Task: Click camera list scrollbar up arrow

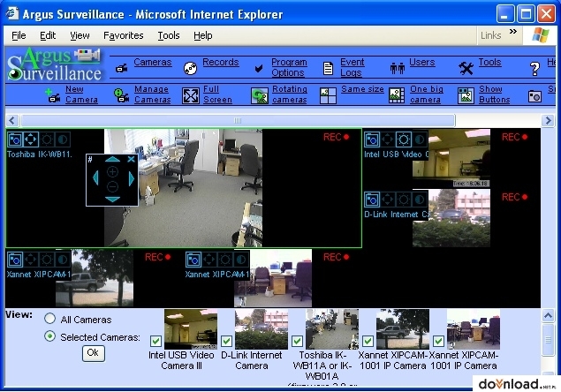Action: [548, 315]
